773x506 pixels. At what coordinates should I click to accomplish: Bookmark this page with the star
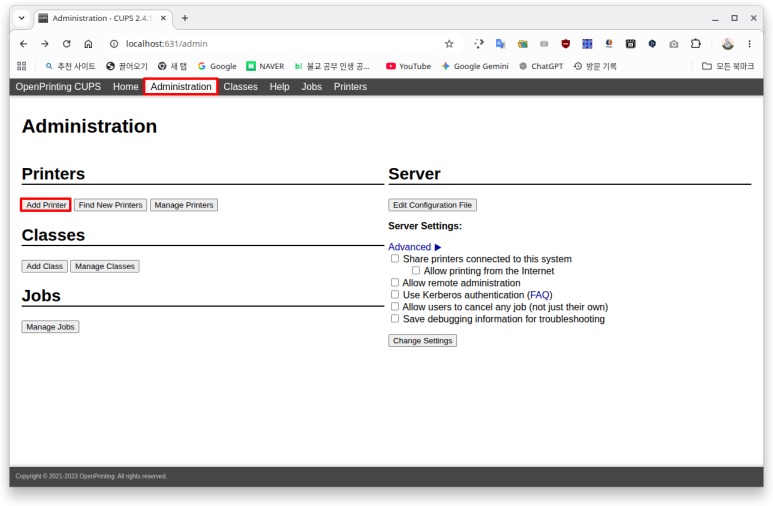[449, 44]
